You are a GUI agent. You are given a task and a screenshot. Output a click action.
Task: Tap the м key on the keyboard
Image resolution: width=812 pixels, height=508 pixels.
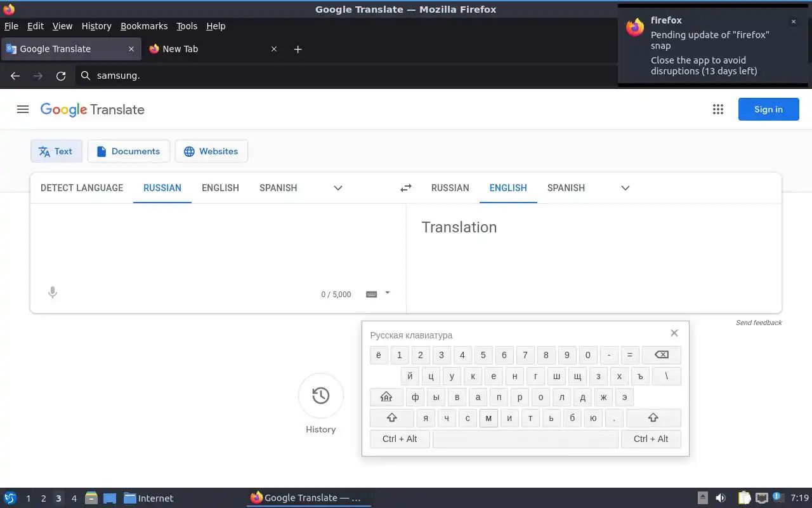[488, 418]
